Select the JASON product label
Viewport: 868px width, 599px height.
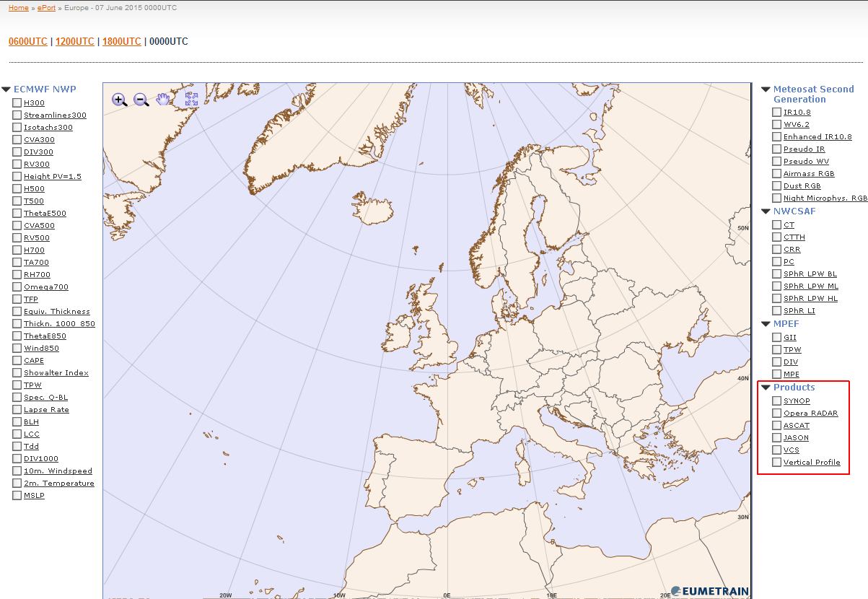(796, 438)
